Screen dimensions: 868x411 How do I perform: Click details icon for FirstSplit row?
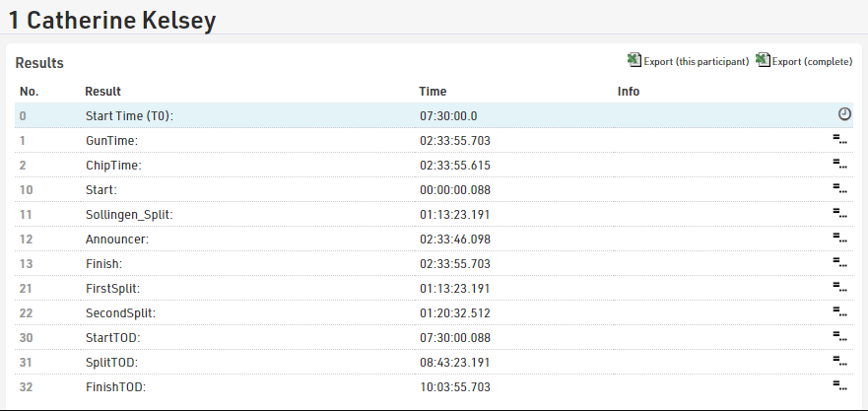839,288
